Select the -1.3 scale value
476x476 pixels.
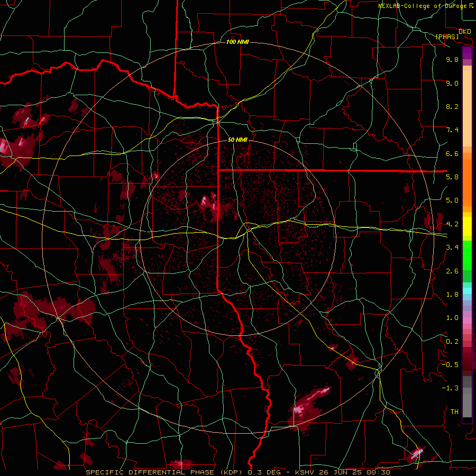coord(450,388)
